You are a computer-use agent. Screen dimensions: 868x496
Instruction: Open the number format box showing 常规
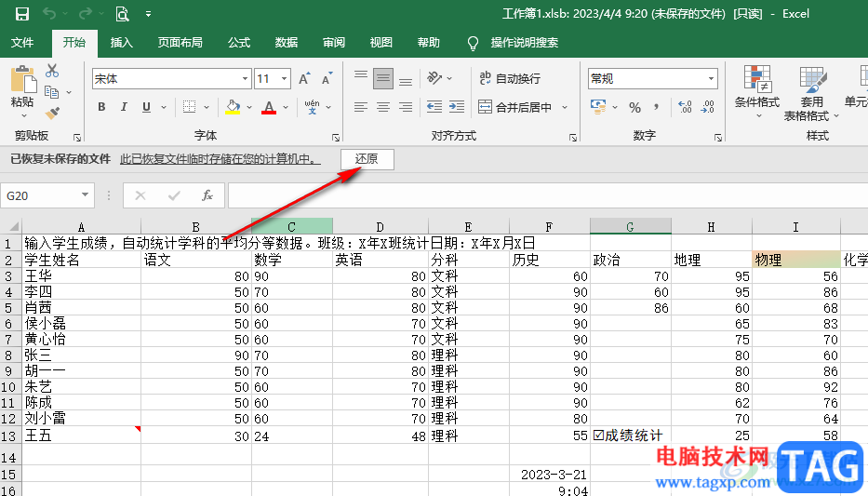(x=653, y=78)
